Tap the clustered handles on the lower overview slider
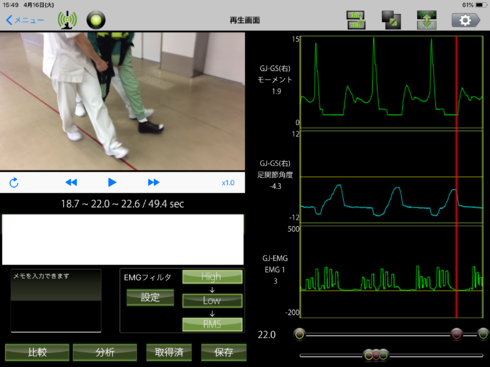The height and width of the screenshot is (367, 490). (x=376, y=355)
